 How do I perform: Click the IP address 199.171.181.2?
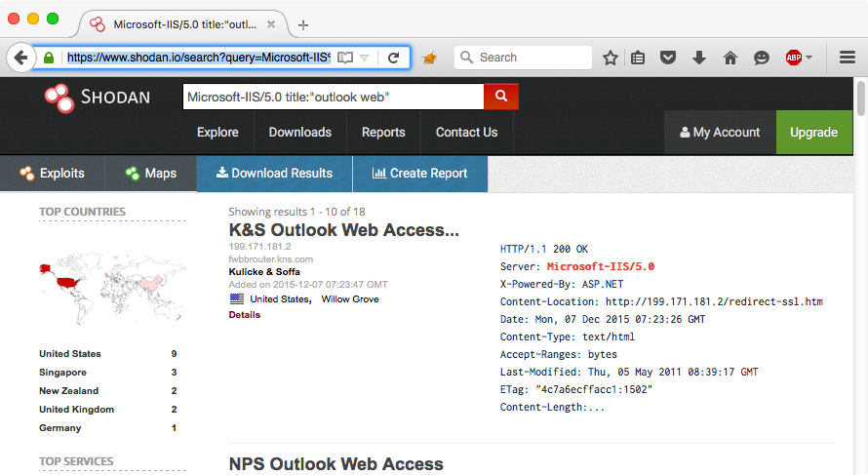(259, 247)
